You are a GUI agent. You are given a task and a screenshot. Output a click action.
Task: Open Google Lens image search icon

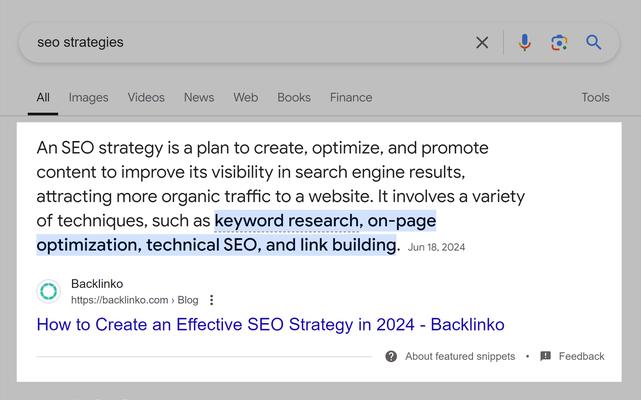pyautogui.click(x=559, y=42)
